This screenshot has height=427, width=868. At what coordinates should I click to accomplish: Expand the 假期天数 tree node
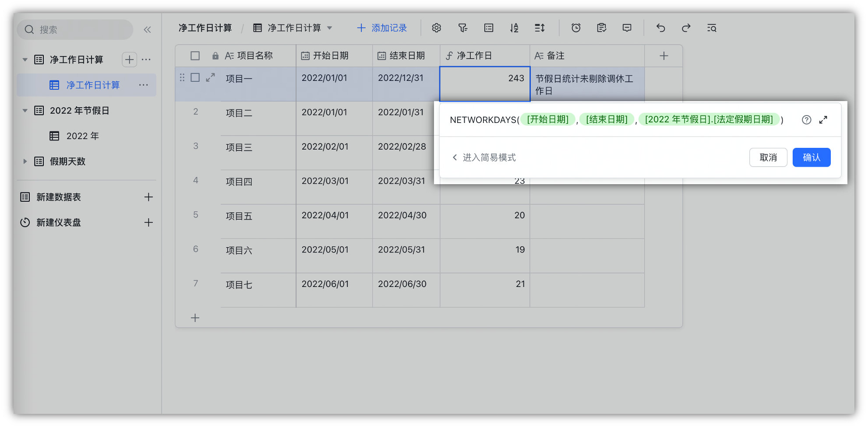25,161
